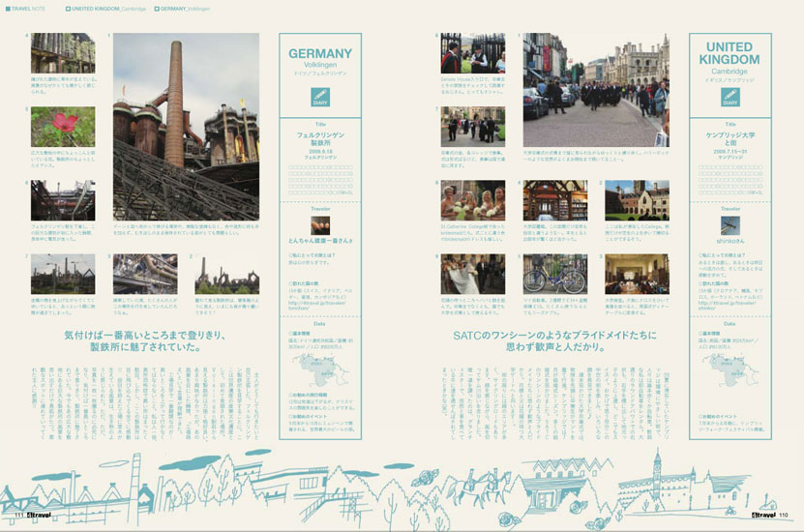Click the Diary icon under Germany Volklingen
The width and height of the screenshot is (804, 532).
click(319, 97)
